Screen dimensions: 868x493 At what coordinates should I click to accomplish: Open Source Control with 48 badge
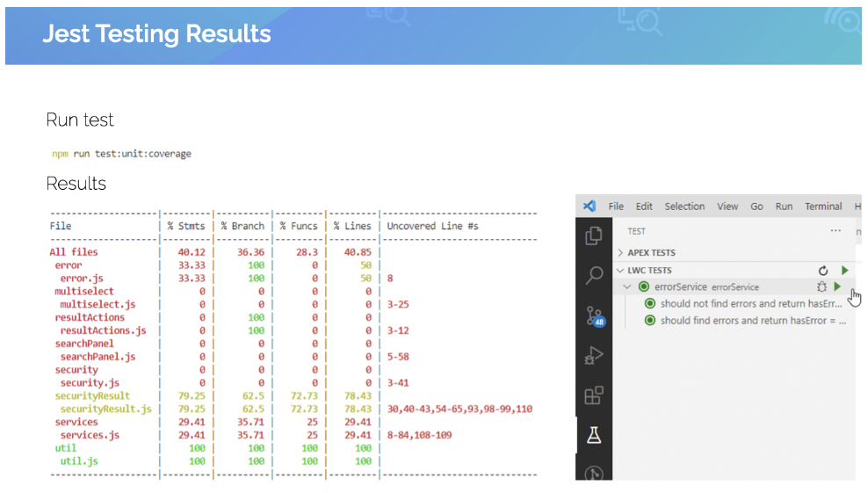pos(595,316)
